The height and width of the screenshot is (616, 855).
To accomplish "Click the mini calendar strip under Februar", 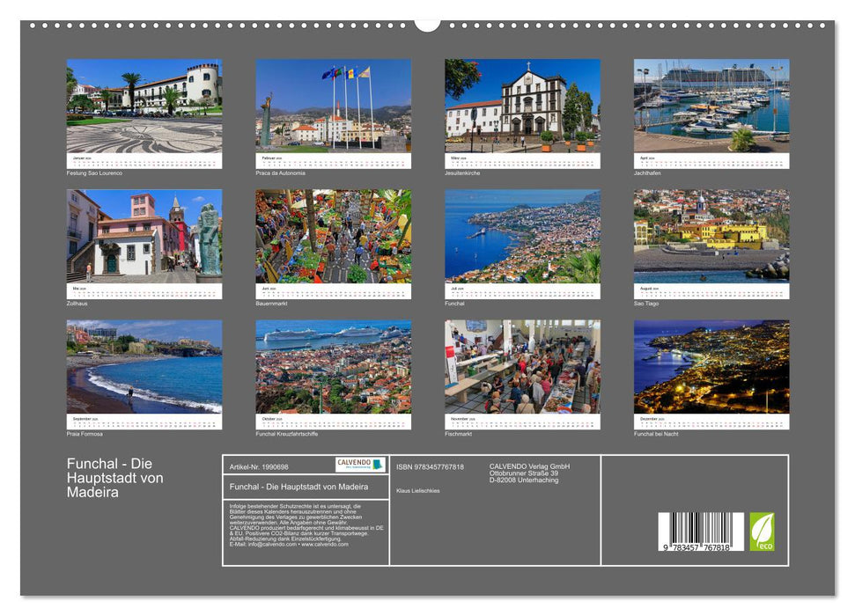I will click(x=335, y=160).
